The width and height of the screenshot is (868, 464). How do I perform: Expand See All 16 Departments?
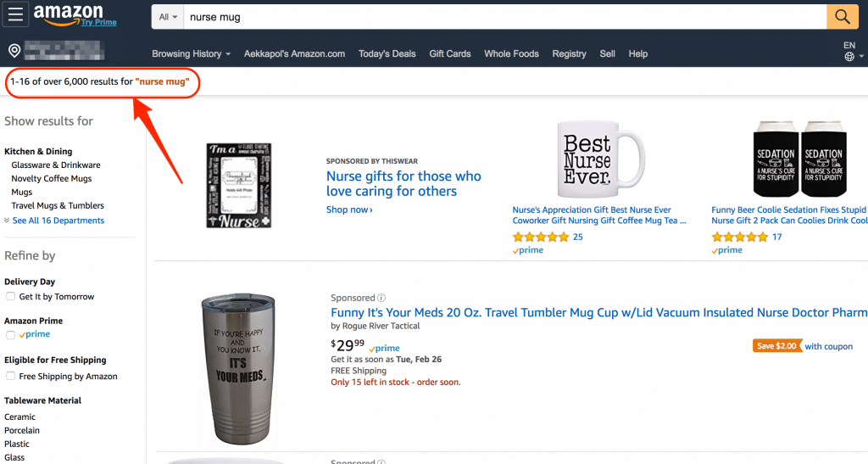point(54,221)
